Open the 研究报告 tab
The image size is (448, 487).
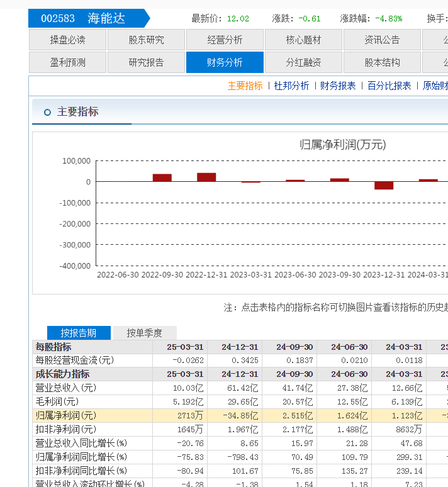coord(146,62)
